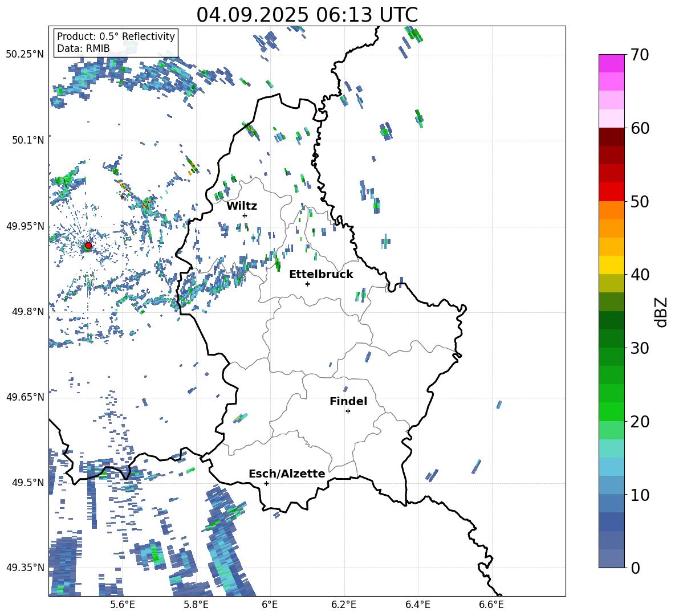Click the Esch/Alzette station cross marker
This screenshot has width=675, height=616.
click(x=266, y=483)
